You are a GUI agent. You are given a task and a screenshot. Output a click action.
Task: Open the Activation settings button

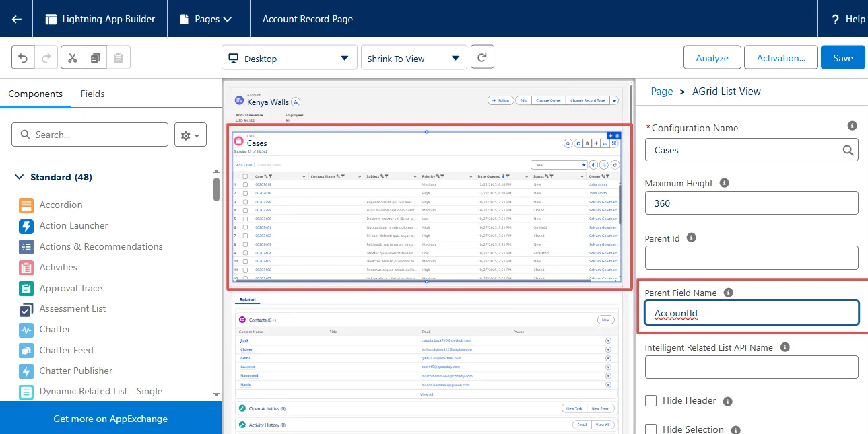click(x=781, y=58)
